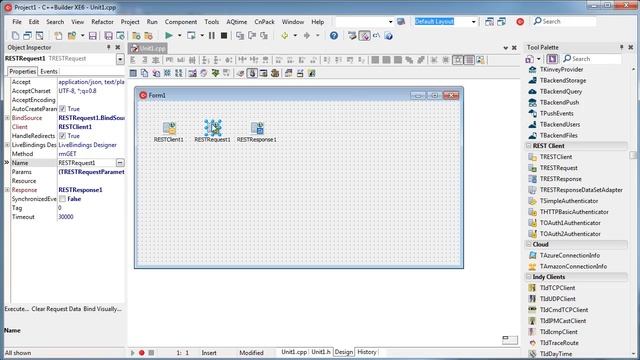Click the IDE Search box at top right

(564, 21)
